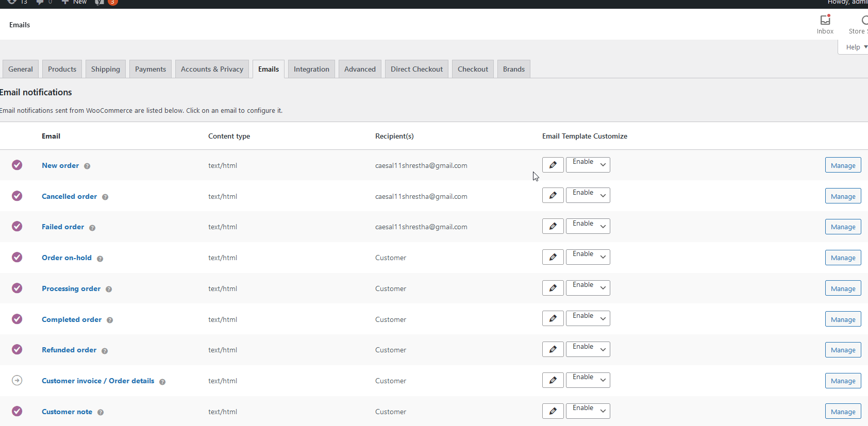The width and height of the screenshot is (868, 426).
Task: Switch to the Brands tab
Action: coord(514,69)
